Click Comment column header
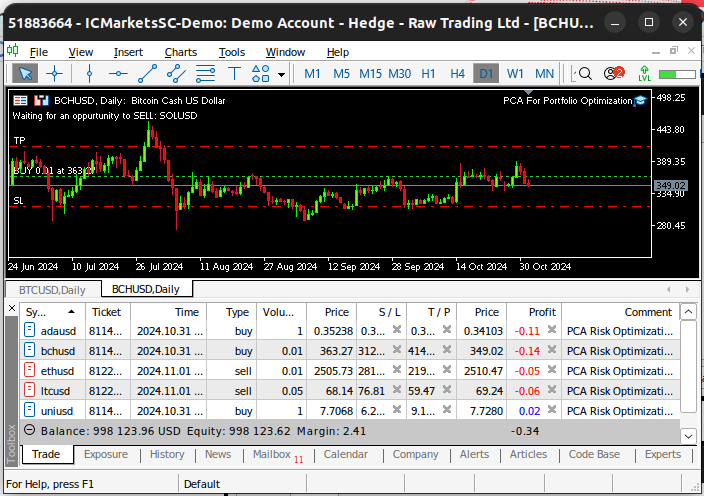Image resolution: width=704 pixels, height=496 pixels. pyautogui.click(x=620, y=312)
